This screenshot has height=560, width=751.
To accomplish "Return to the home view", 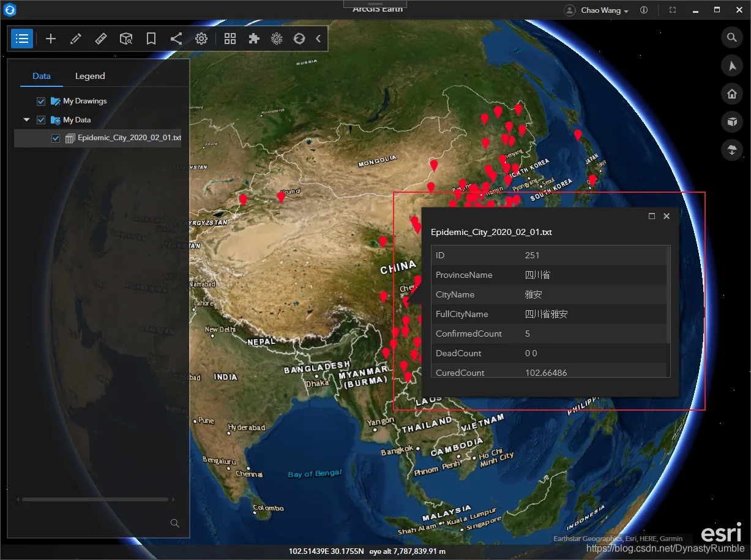I will 731,94.
